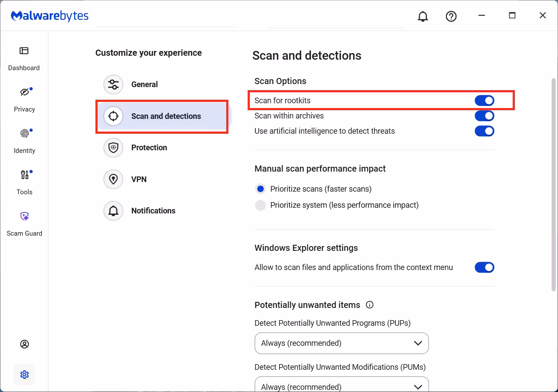558x392 pixels.
Task: Toggle Scan for rootkits switch
Action: pos(484,101)
